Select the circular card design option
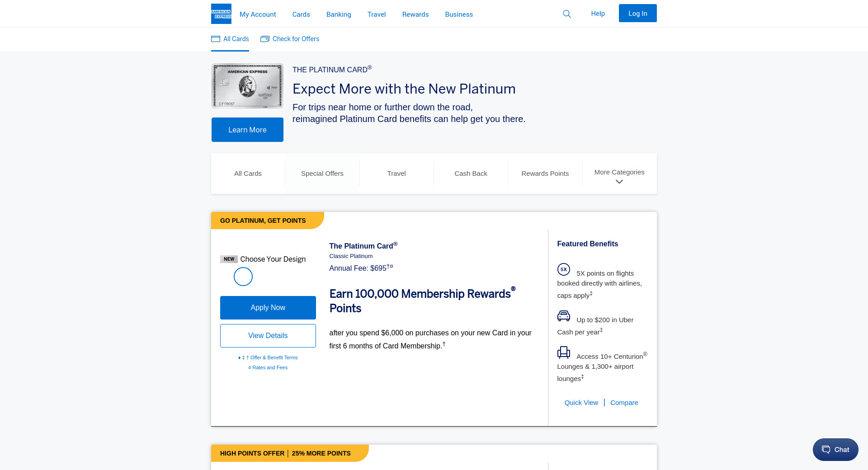The height and width of the screenshot is (470, 868). 243,277
